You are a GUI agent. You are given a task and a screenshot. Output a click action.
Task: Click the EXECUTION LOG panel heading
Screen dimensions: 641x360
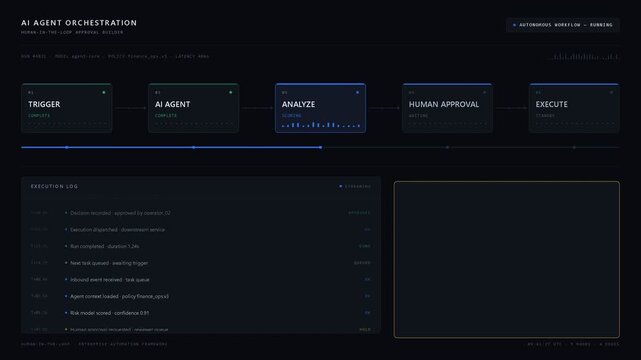(54, 186)
